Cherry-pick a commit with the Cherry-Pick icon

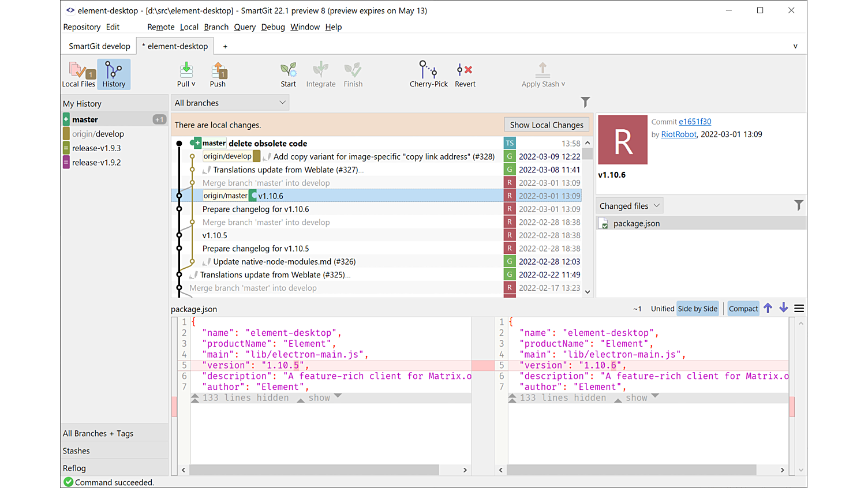point(428,74)
